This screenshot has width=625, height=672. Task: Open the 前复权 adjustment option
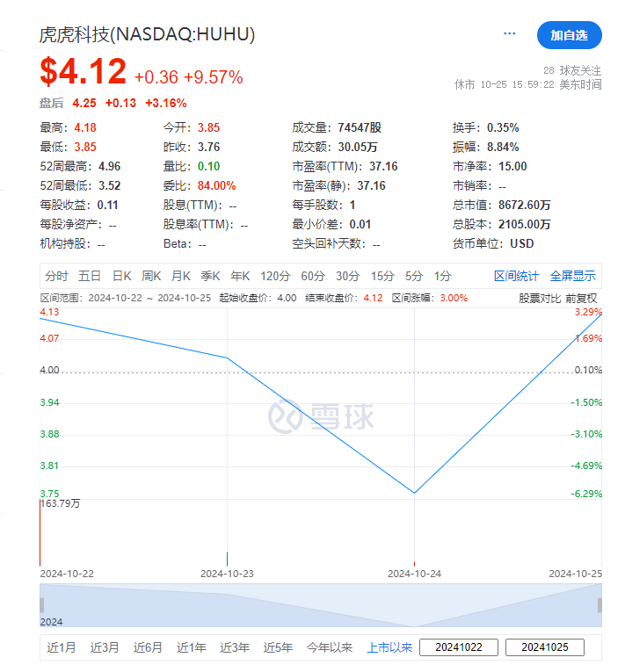[581, 299]
